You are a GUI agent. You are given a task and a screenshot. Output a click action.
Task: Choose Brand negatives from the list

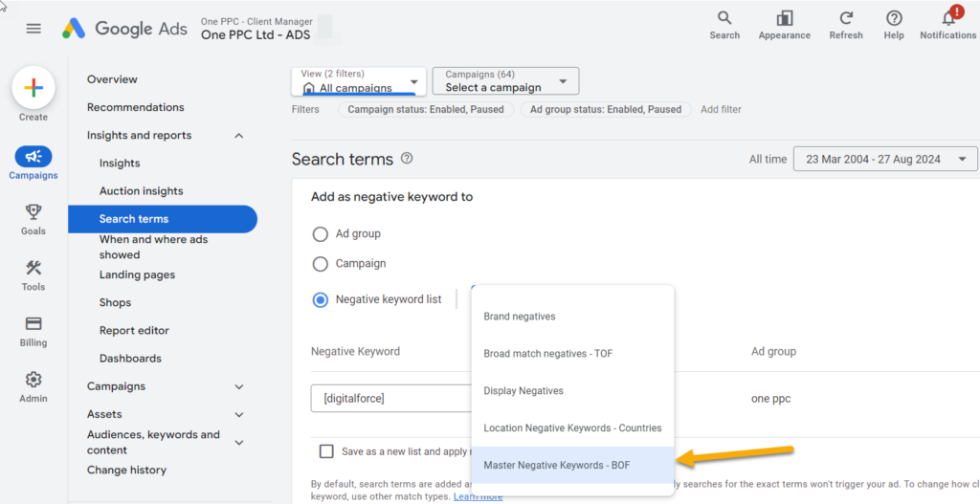(x=520, y=317)
